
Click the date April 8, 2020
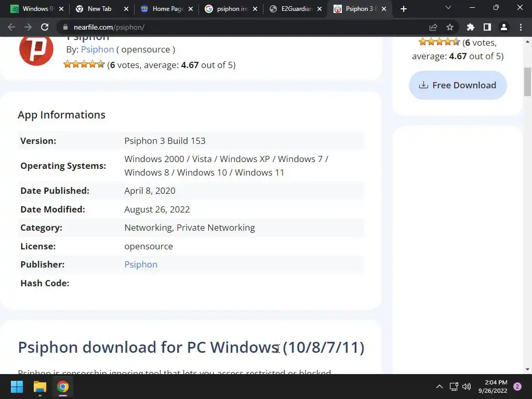click(150, 191)
